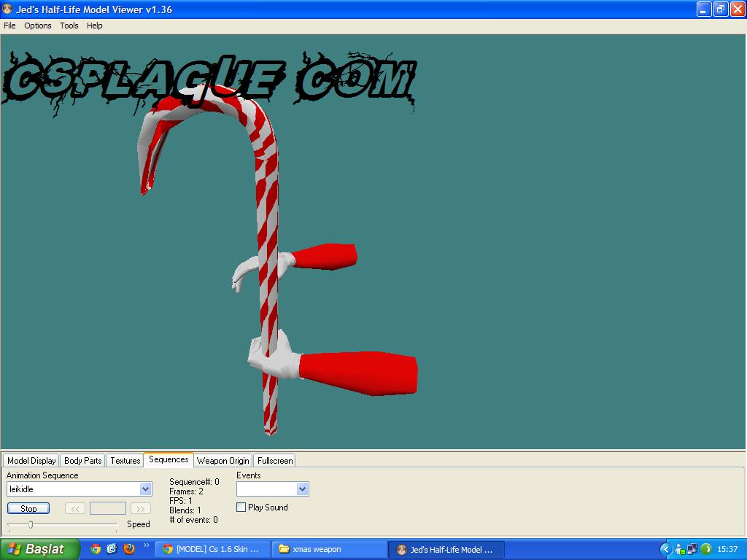The image size is (747, 560).
Task: Restore down the Model Viewer window
Action: pyautogui.click(x=720, y=9)
